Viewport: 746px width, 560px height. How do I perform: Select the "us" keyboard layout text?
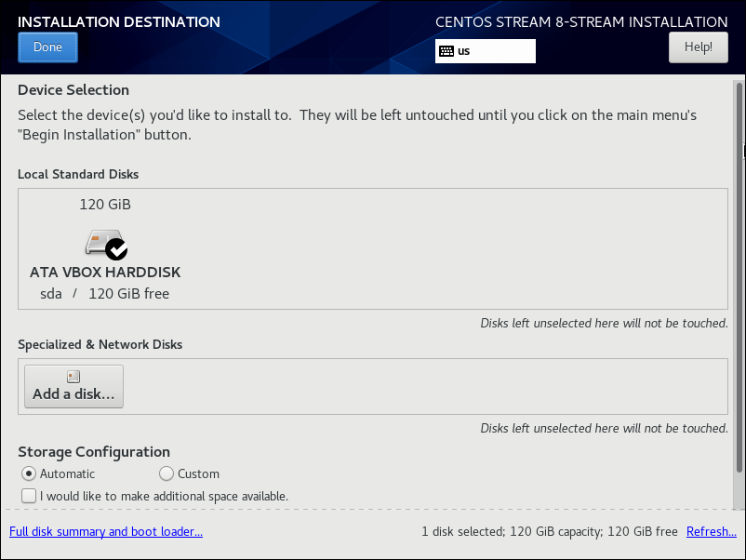click(x=464, y=51)
